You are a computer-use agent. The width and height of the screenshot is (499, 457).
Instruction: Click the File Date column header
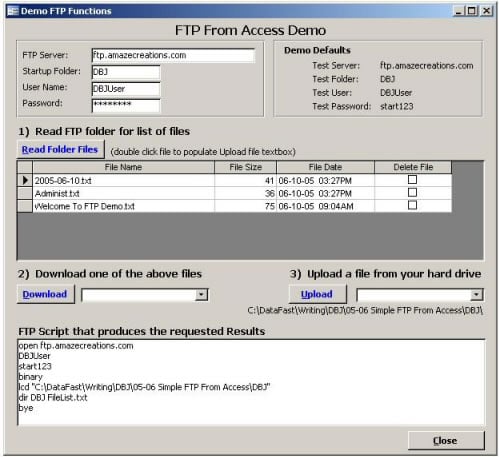(x=325, y=167)
